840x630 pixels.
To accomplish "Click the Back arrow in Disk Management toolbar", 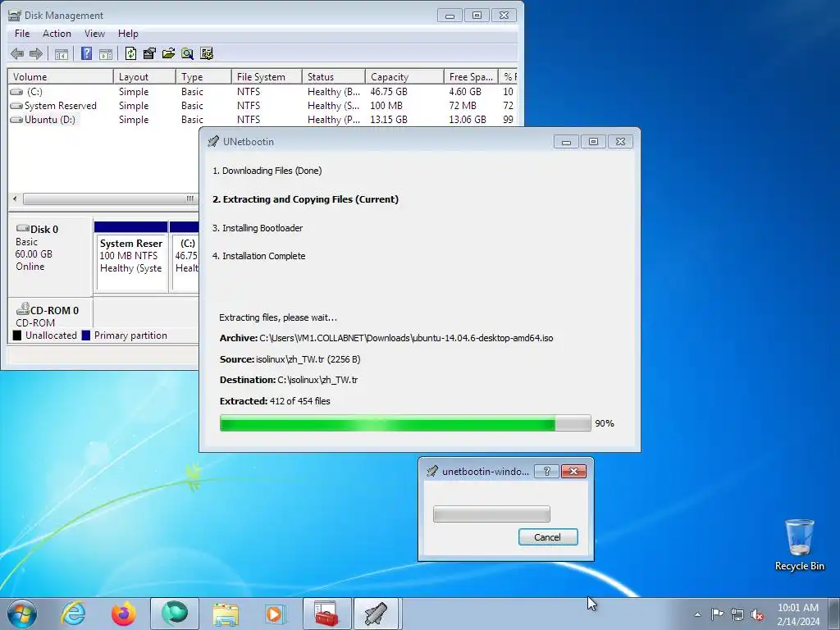I will [17, 53].
